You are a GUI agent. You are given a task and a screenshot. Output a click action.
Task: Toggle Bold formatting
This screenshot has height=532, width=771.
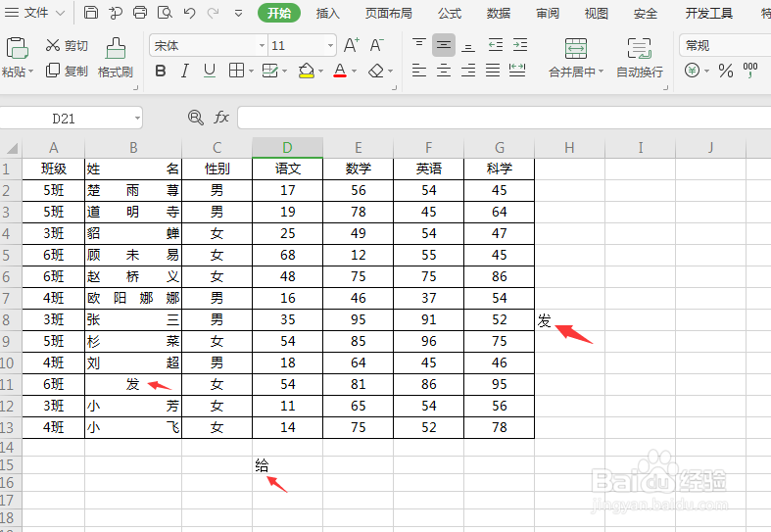click(161, 71)
